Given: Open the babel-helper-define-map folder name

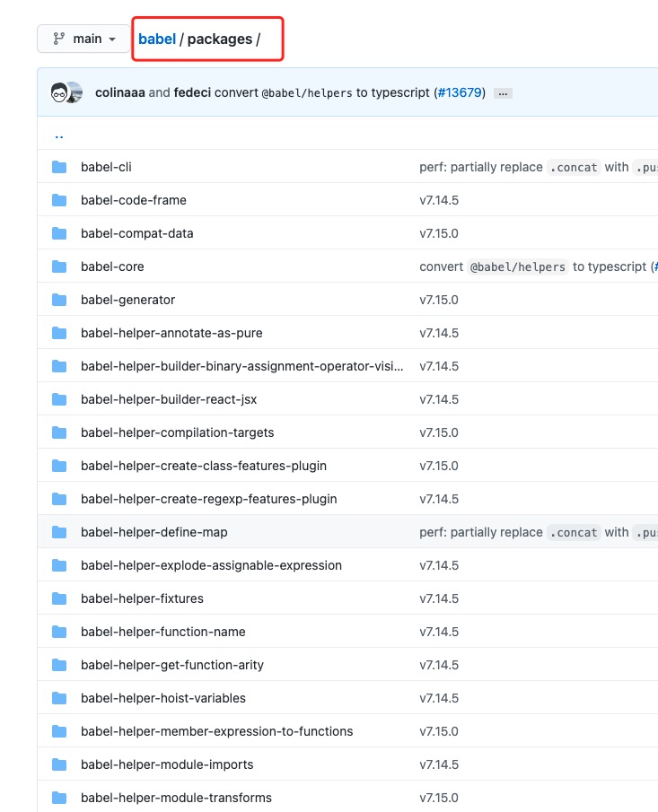Looking at the screenshot, I should 154,532.
